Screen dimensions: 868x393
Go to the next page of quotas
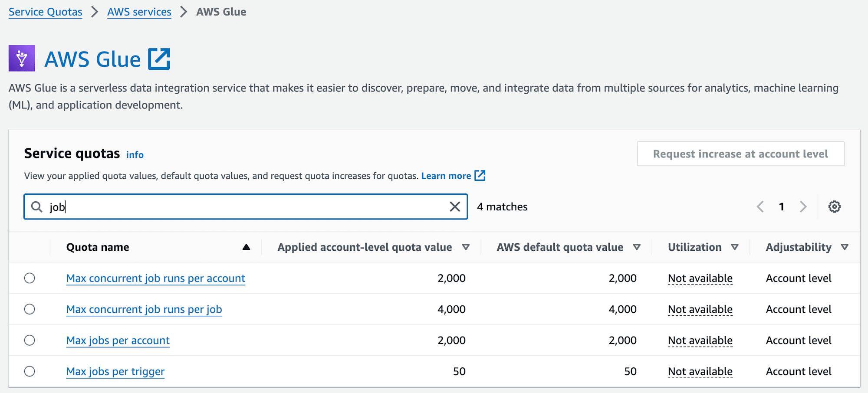tap(803, 206)
